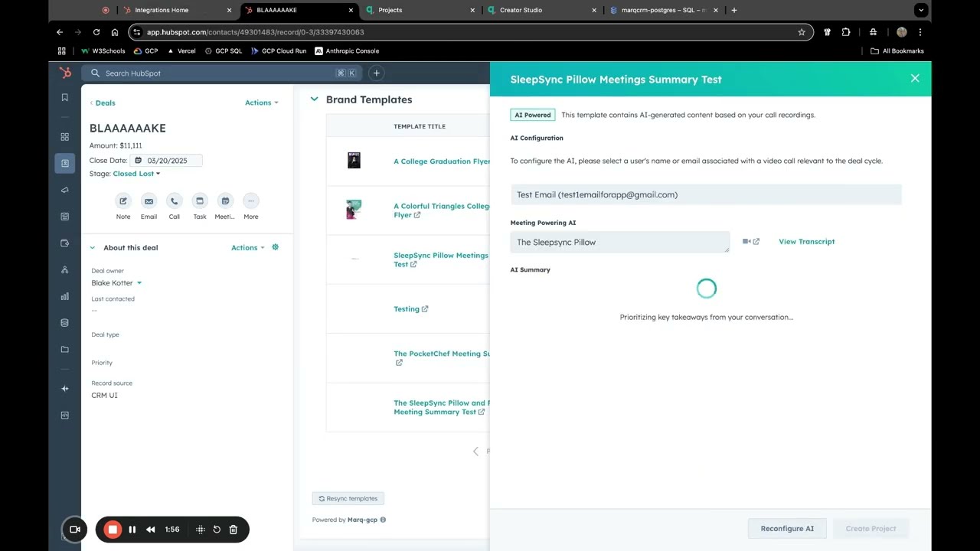Open the About this deal Actions dropdown
This screenshot has height=551, width=980.
(x=248, y=247)
